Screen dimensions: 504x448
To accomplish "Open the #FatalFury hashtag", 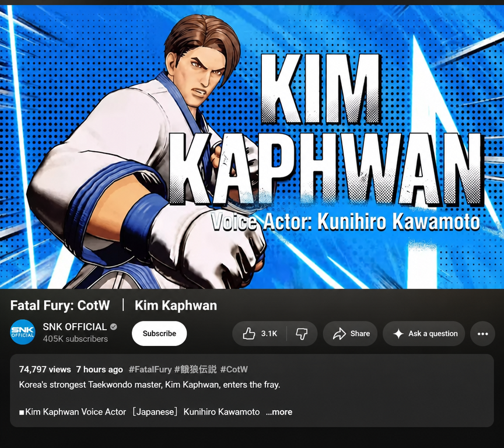I will pos(150,370).
